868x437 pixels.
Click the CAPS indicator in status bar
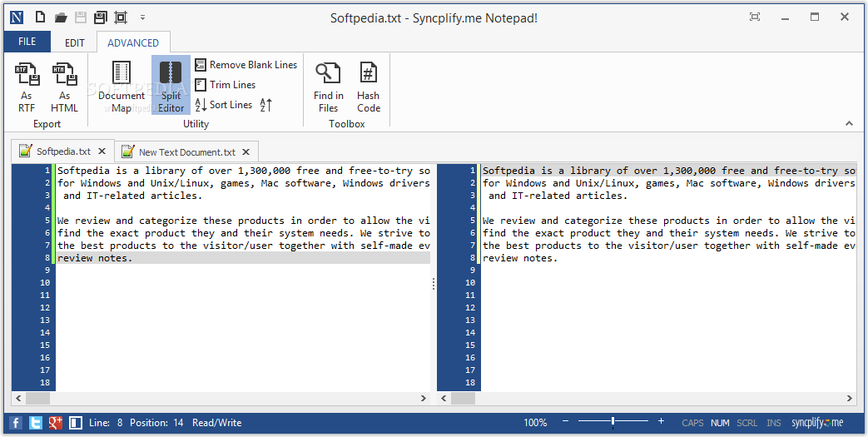(692, 423)
